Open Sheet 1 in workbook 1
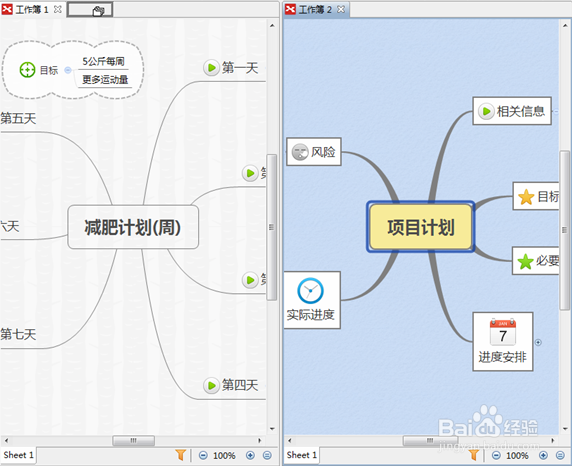 (18, 455)
